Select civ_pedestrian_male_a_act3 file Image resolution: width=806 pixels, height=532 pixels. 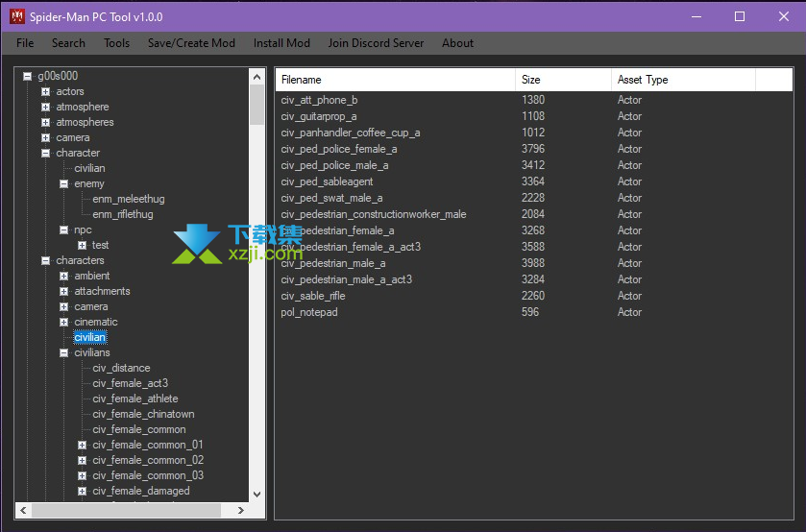pyautogui.click(x=347, y=279)
